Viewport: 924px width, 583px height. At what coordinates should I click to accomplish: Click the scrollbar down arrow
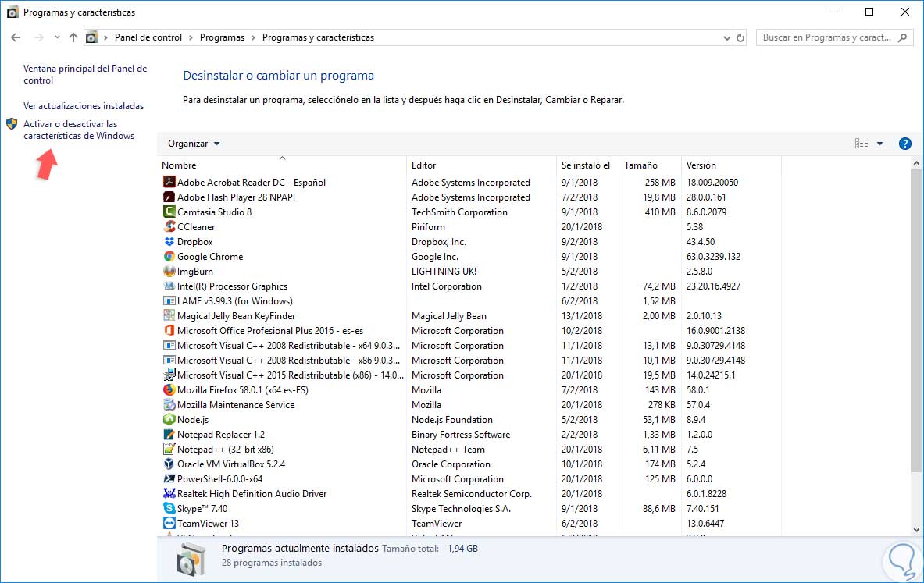(915, 529)
